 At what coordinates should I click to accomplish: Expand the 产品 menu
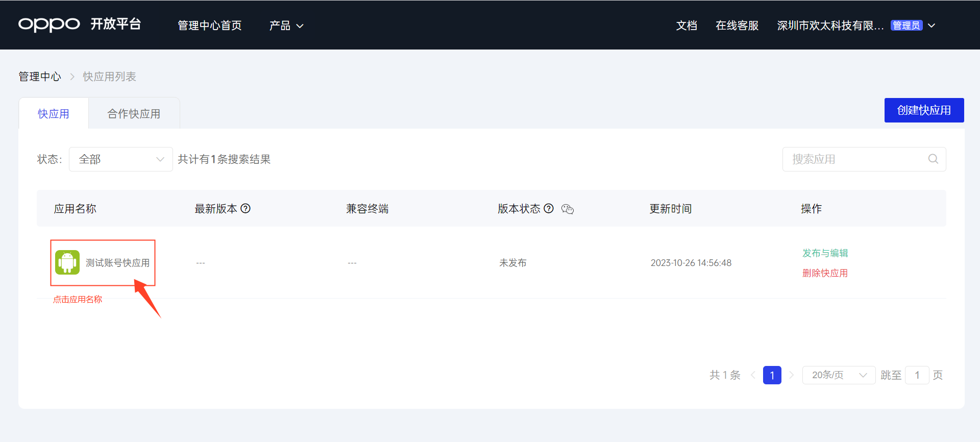click(286, 26)
